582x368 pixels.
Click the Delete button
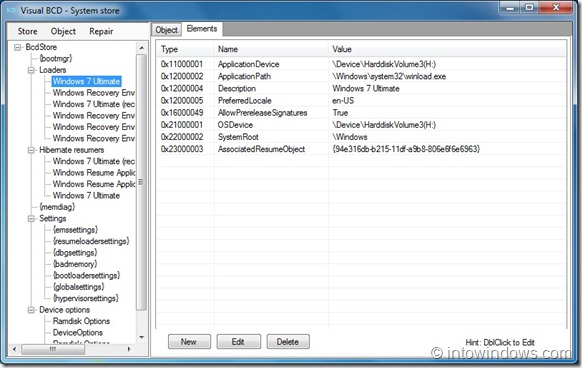click(288, 342)
